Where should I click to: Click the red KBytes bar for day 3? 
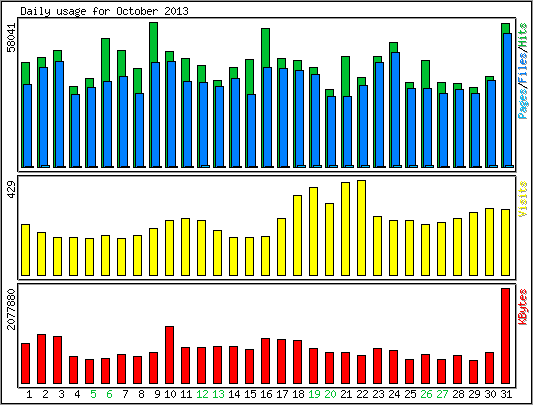click(57, 360)
